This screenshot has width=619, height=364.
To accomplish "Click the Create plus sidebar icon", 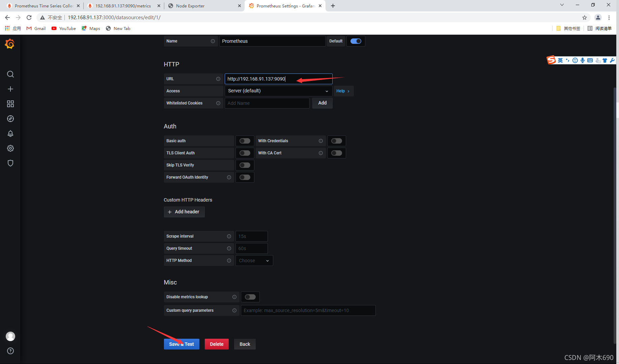I will coord(10,89).
